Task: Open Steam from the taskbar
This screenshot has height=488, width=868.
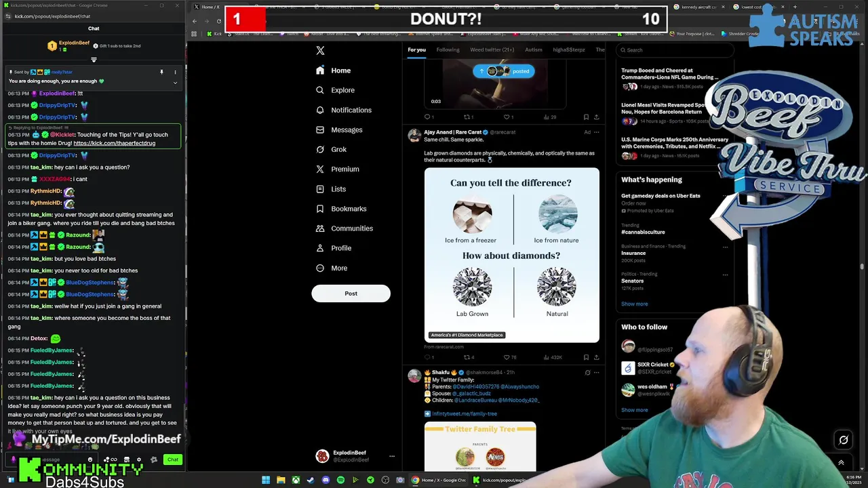Action: coord(311,481)
